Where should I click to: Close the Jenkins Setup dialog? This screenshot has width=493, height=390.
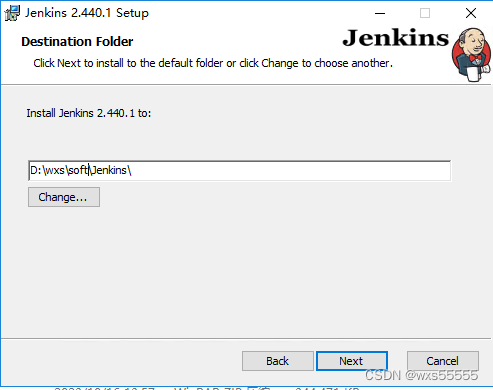click(471, 13)
